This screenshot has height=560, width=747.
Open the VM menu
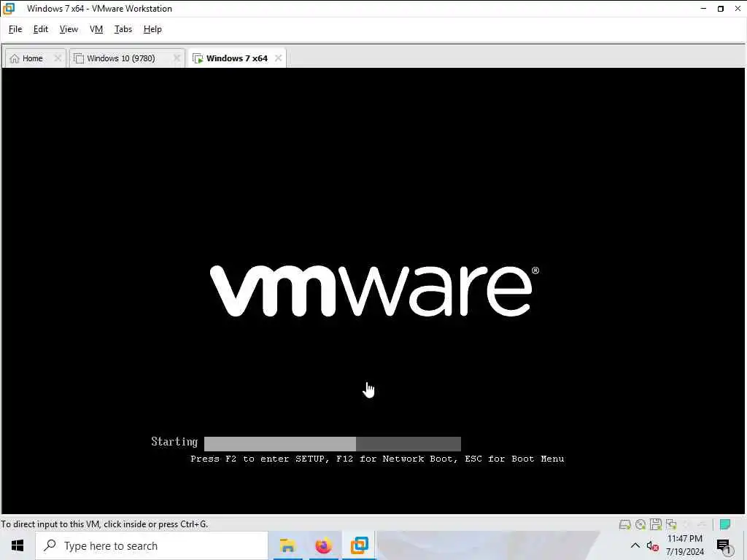coord(96,29)
